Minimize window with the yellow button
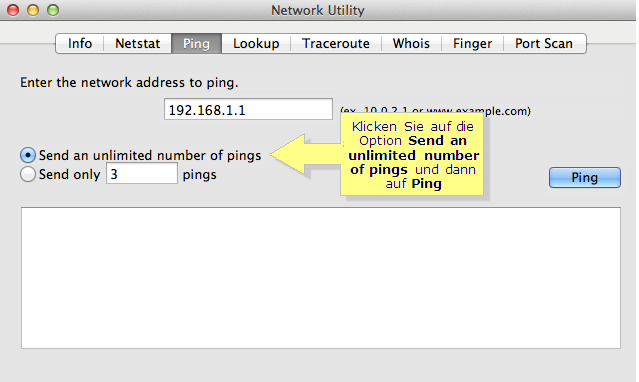This screenshot has height=382, width=639. [x=33, y=10]
